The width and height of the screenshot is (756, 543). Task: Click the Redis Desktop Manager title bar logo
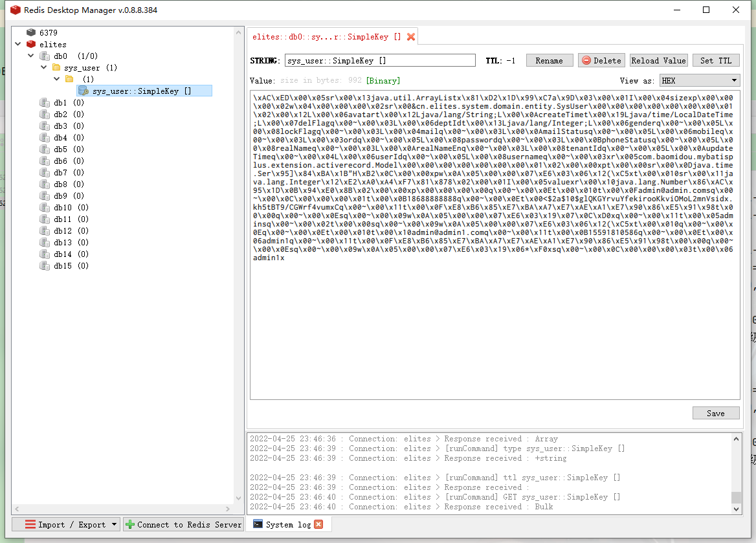click(x=16, y=10)
